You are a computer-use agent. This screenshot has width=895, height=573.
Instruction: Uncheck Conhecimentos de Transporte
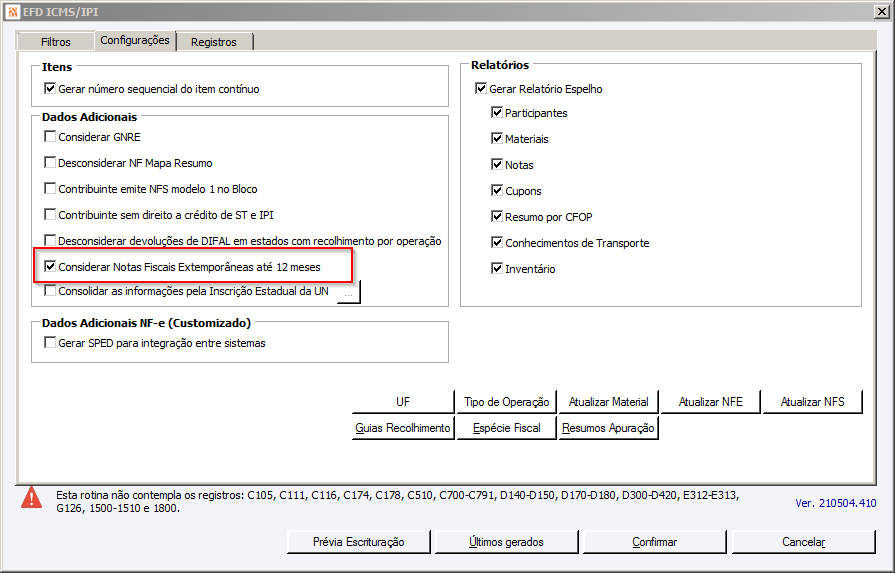tap(497, 243)
